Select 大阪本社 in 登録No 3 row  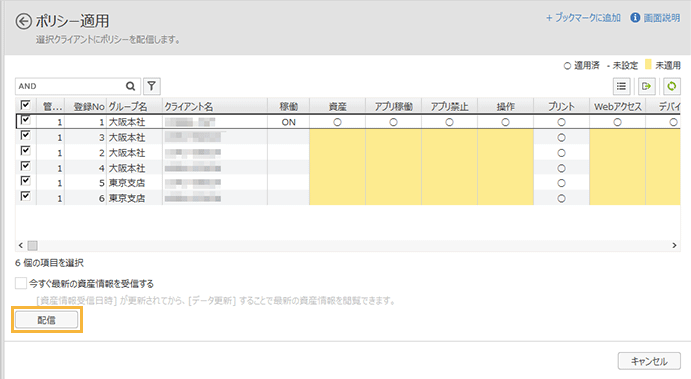pyautogui.click(x=127, y=137)
